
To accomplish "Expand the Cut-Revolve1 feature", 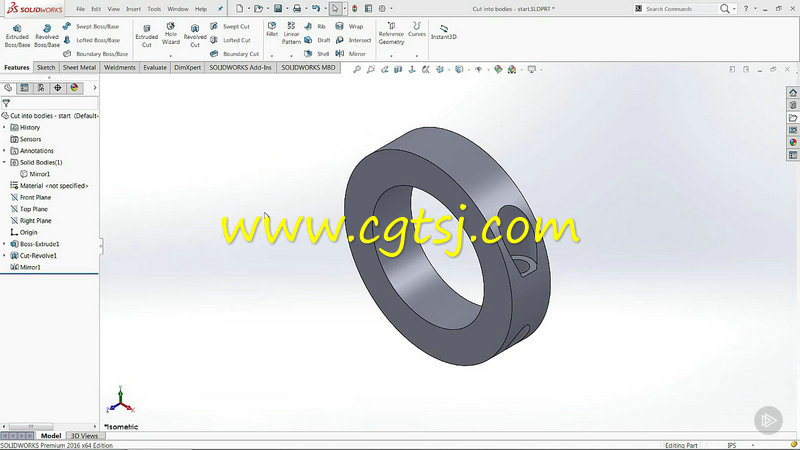I will (5, 256).
